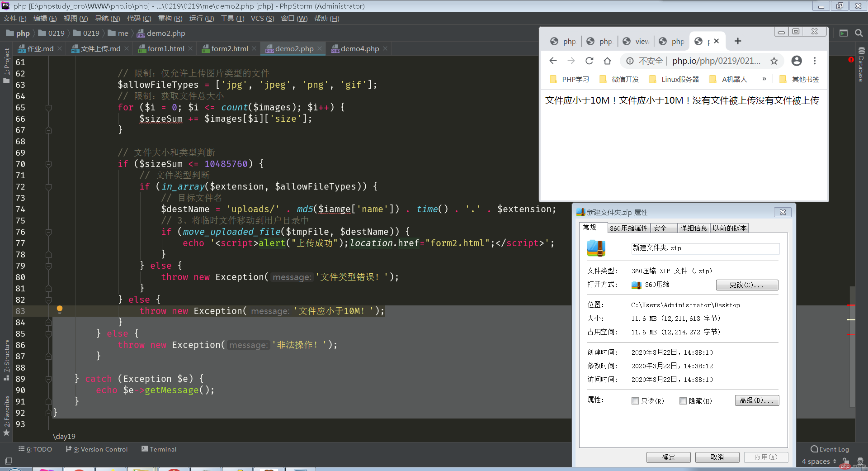Close the form2.html editor tab

tap(254, 48)
